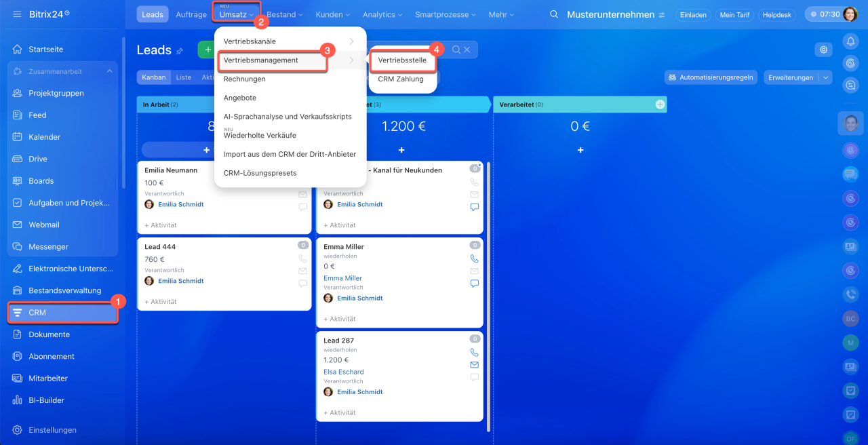
Task: Open the Erweiterungen dropdown
Action: pyautogui.click(x=797, y=77)
